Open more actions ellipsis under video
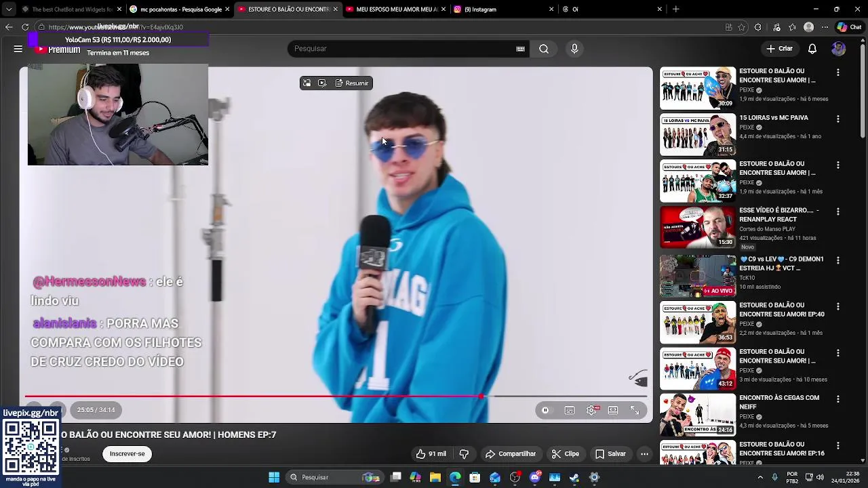This screenshot has height=488, width=868. pos(644,454)
